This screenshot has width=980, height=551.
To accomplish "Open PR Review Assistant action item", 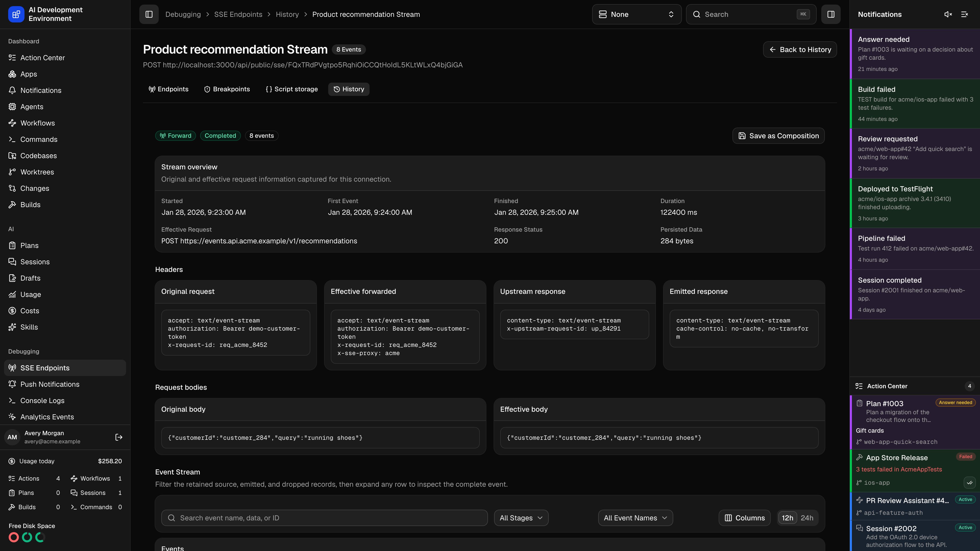I will [915, 507].
